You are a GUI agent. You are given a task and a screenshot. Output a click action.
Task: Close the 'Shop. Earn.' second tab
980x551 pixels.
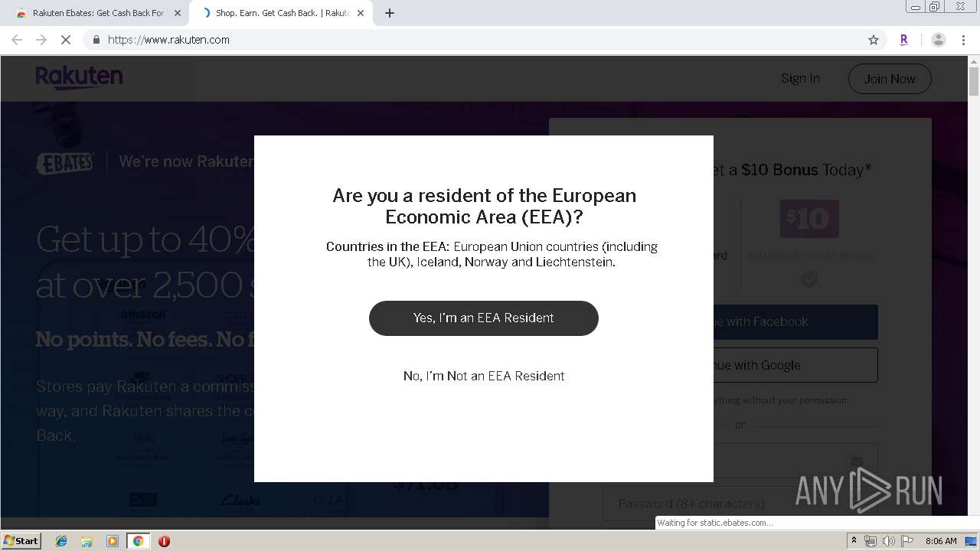click(x=361, y=13)
